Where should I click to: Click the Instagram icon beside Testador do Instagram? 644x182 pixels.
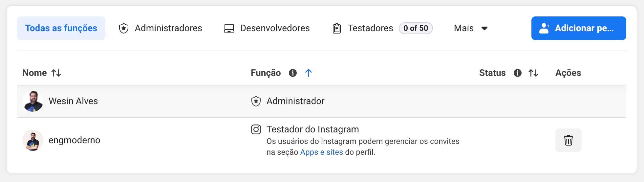[x=256, y=129]
